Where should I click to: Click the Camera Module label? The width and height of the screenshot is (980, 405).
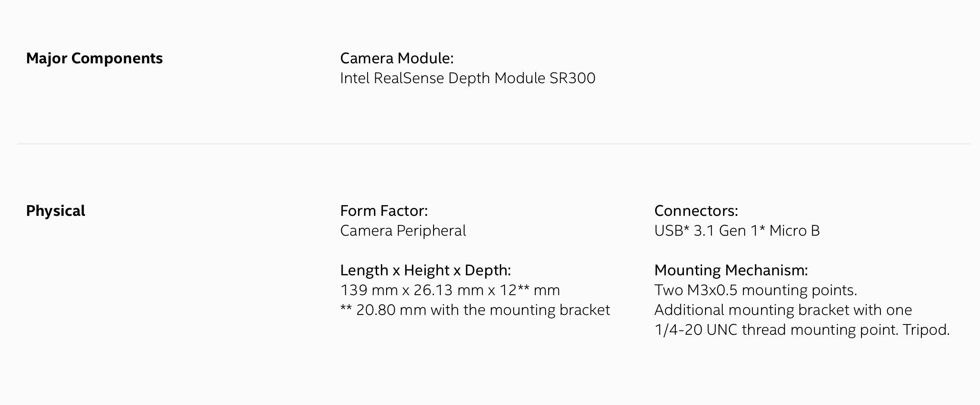point(396,58)
